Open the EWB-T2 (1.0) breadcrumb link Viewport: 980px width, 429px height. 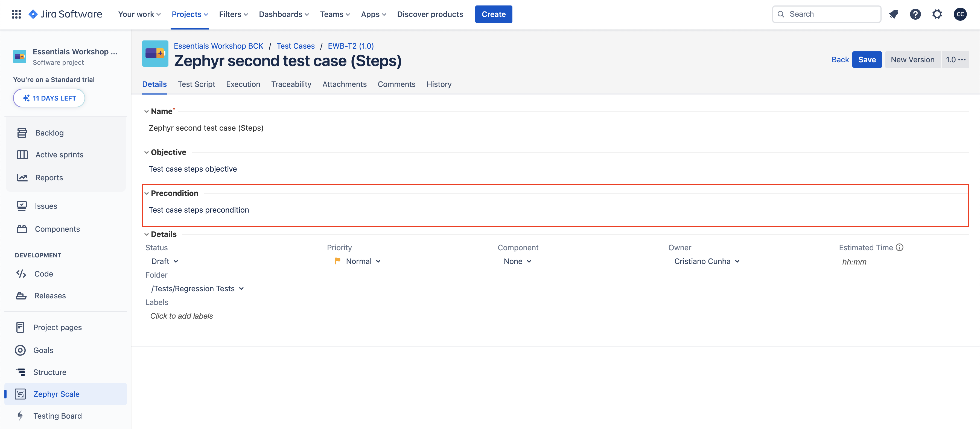[351, 46]
